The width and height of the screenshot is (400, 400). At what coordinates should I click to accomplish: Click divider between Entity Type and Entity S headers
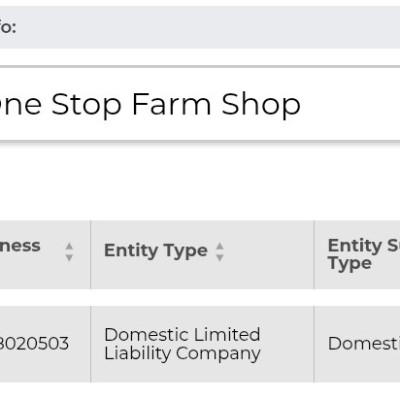click(314, 254)
